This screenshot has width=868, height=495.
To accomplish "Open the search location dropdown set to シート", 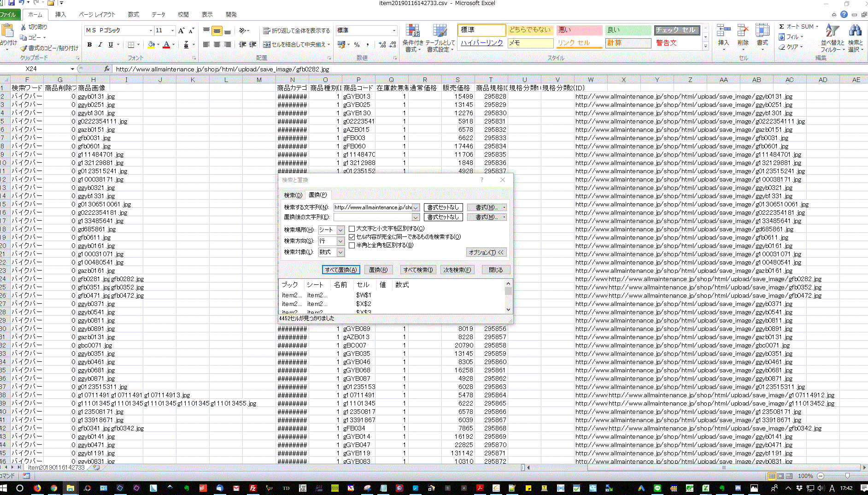I will tap(340, 230).
